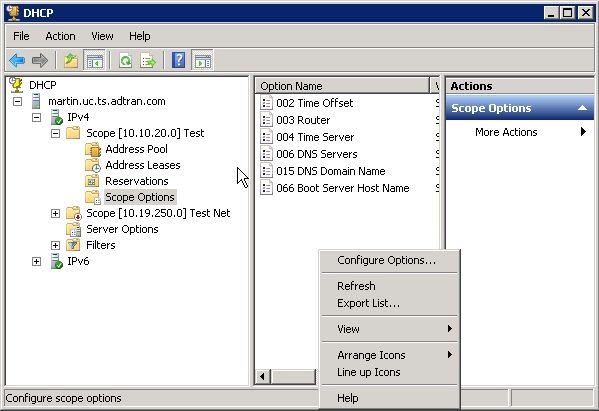The height and width of the screenshot is (411, 599).
Task: Click the Option Name column header
Action: pyautogui.click(x=343, y=86)
